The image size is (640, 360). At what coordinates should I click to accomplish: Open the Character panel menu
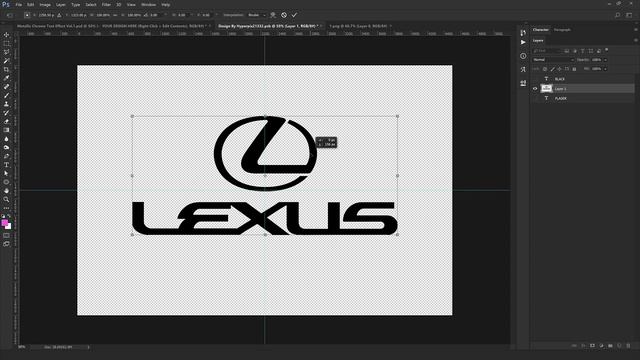636,30
